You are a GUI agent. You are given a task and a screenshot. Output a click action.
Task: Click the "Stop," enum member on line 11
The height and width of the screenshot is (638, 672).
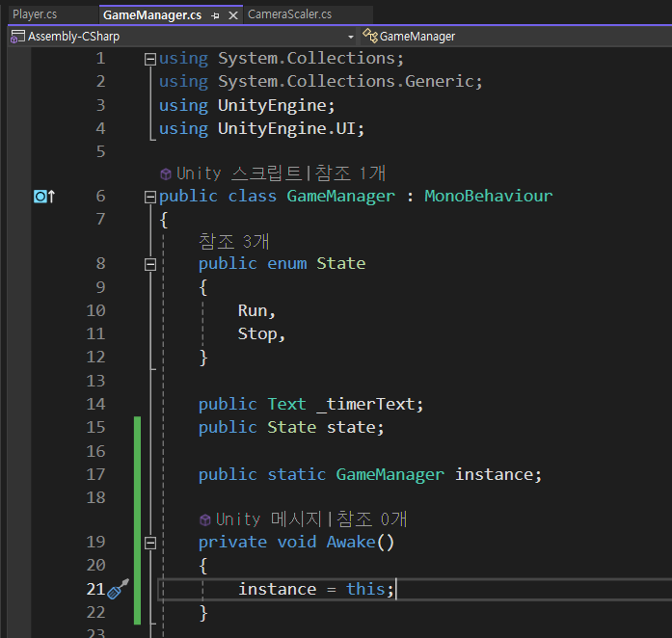click(261, 334)
